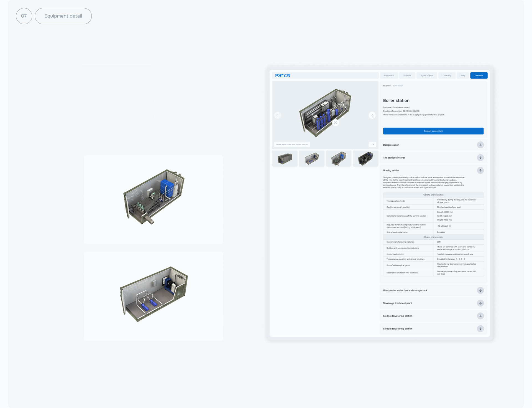Open the Equipment nav menu item
The width and height of the screenshot is (532, 408).
tap(389, 75)
